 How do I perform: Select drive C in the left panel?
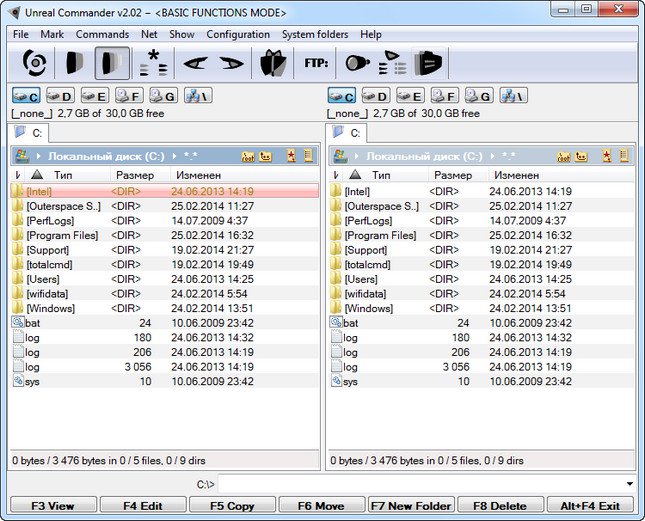(26, 96)
